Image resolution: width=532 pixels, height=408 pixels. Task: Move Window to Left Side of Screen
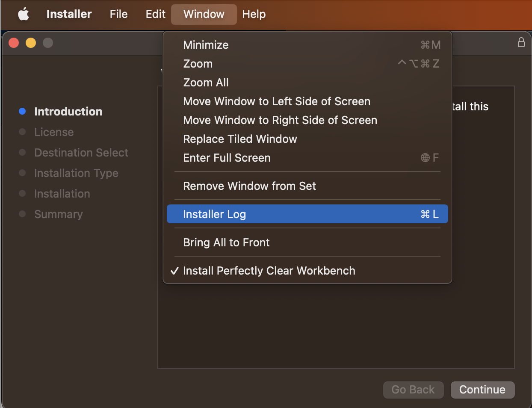pos(276,101)
